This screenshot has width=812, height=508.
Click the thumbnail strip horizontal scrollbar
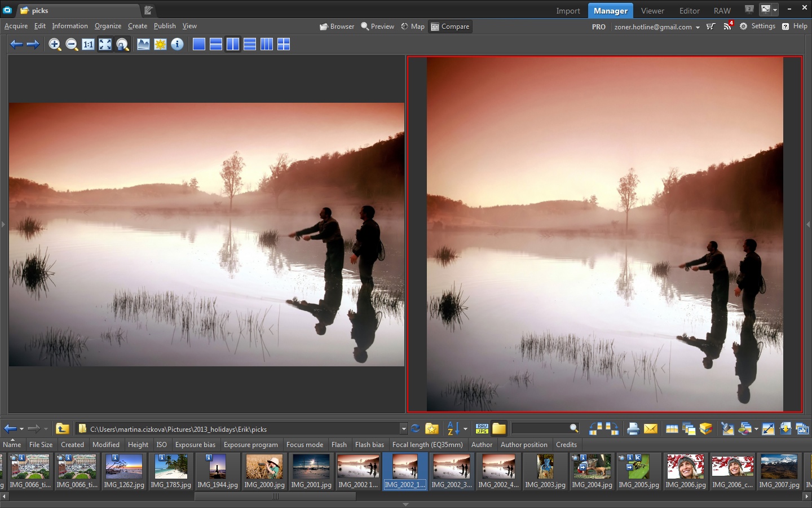275,497
